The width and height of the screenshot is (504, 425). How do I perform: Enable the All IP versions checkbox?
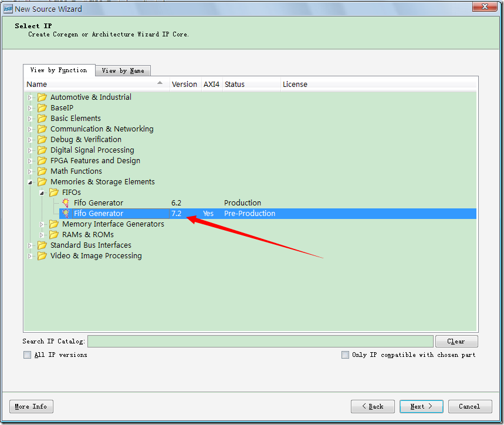27,355
